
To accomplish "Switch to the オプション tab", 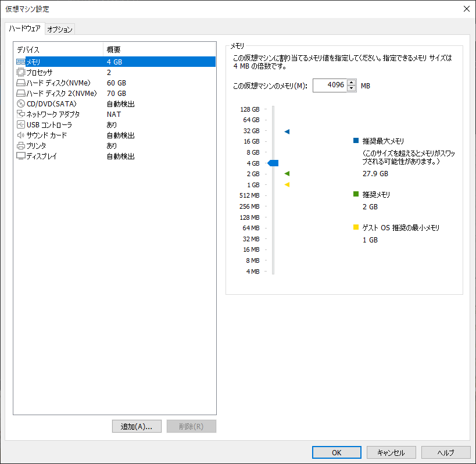I will [x=59, y=28].
